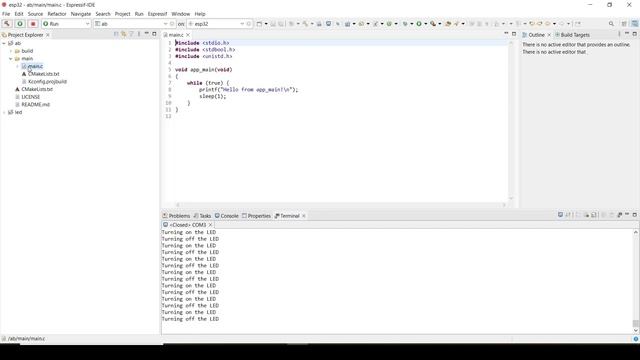Open the Window menu
Screen dimensions: 640x360
pos(180,14)
